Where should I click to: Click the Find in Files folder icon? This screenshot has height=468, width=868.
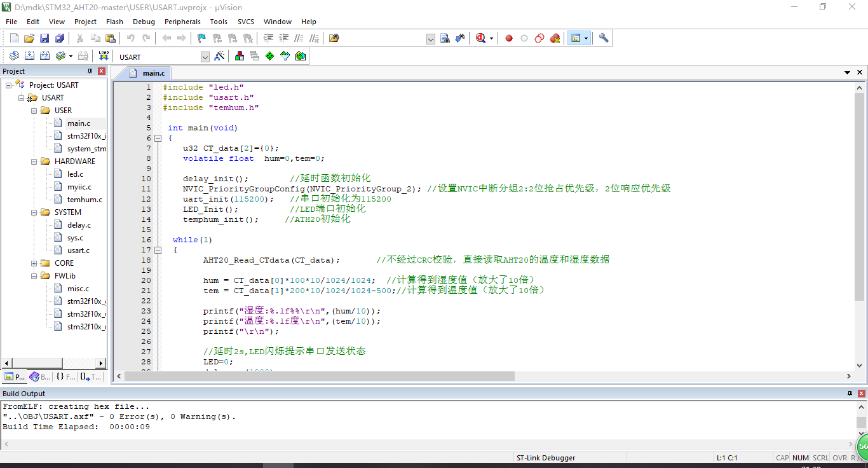point(334,38)
